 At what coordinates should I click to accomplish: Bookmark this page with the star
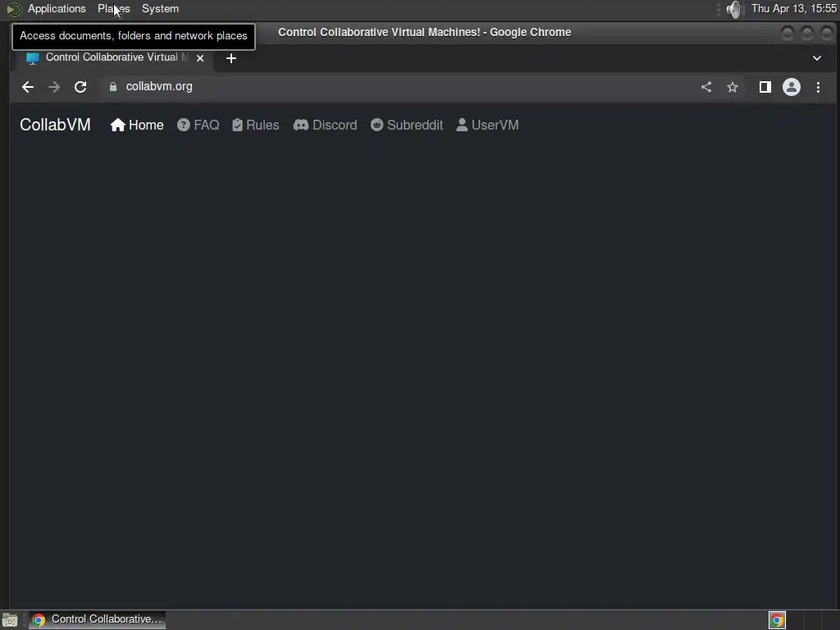pos(733,87)
